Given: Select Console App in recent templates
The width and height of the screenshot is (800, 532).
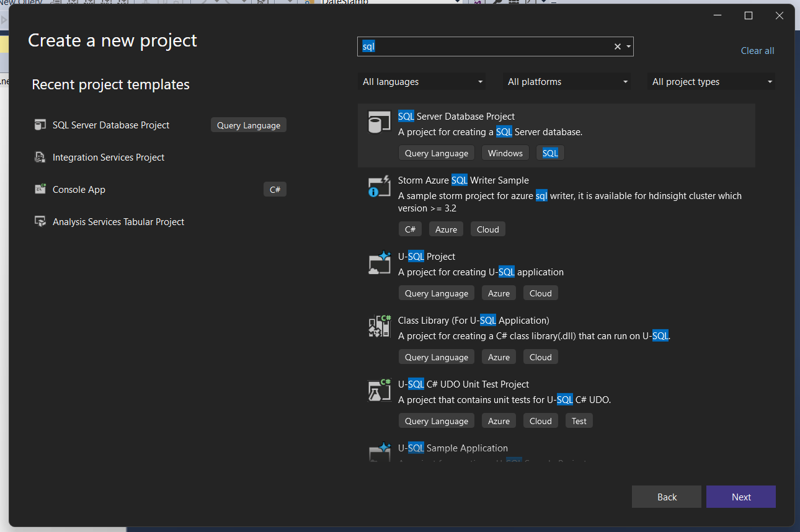Looking at the screenshot, I should (79, 190).
